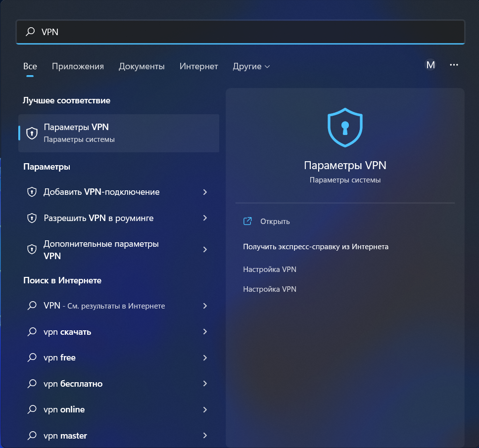Click Параметры VPN title in preview pane
Image resolution: width=479 pixels, height=448 pixels.
click(345, 166)
